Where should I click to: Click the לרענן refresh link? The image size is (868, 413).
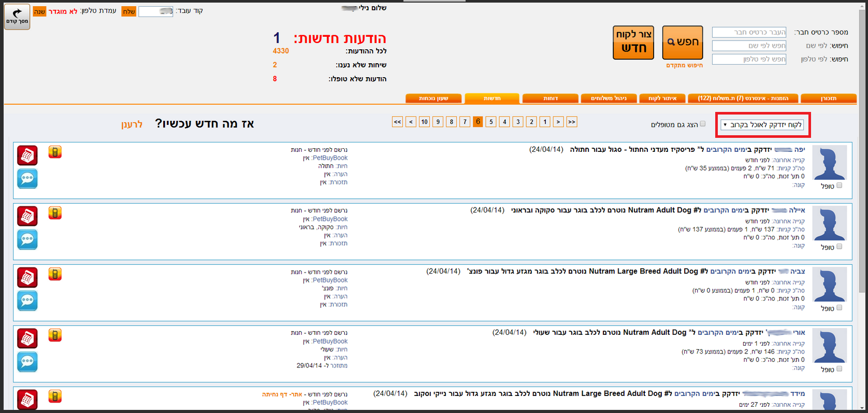(x=132, y=125)
